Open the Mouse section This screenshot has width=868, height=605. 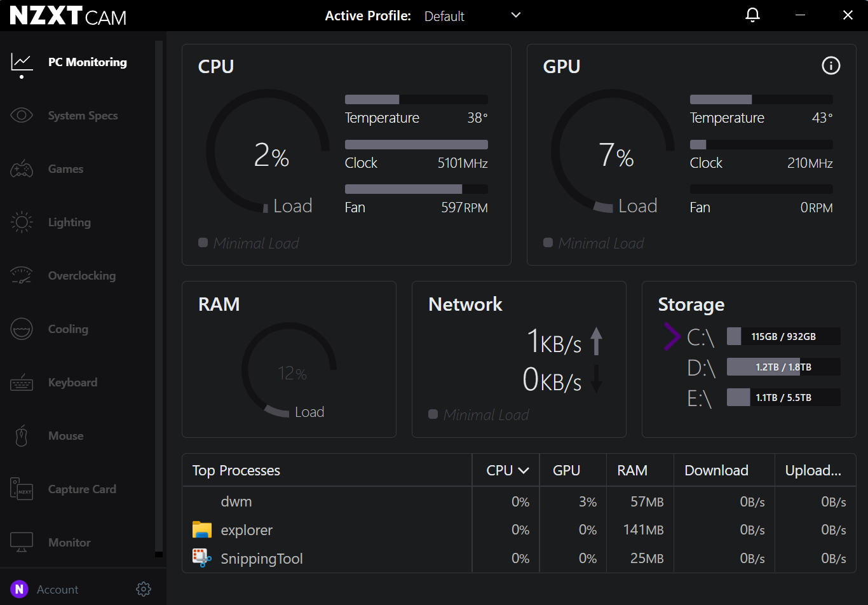(66, 436)
